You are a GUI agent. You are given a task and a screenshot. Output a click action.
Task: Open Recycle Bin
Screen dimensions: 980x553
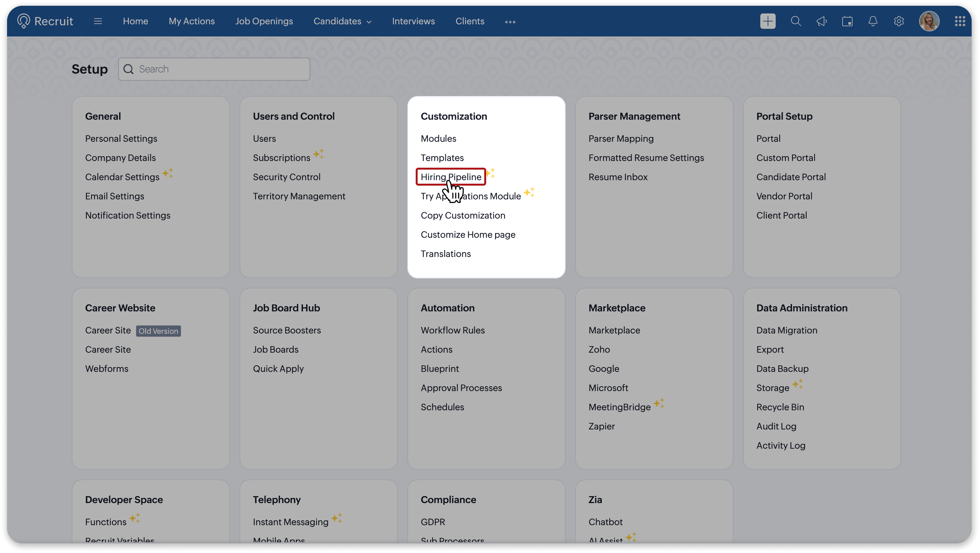[780, 407]
